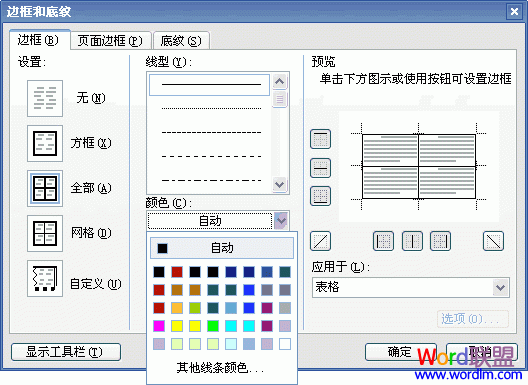528x385 pixels.
Task: Switch to the 页面边框(P) tab
Action: 110,41
